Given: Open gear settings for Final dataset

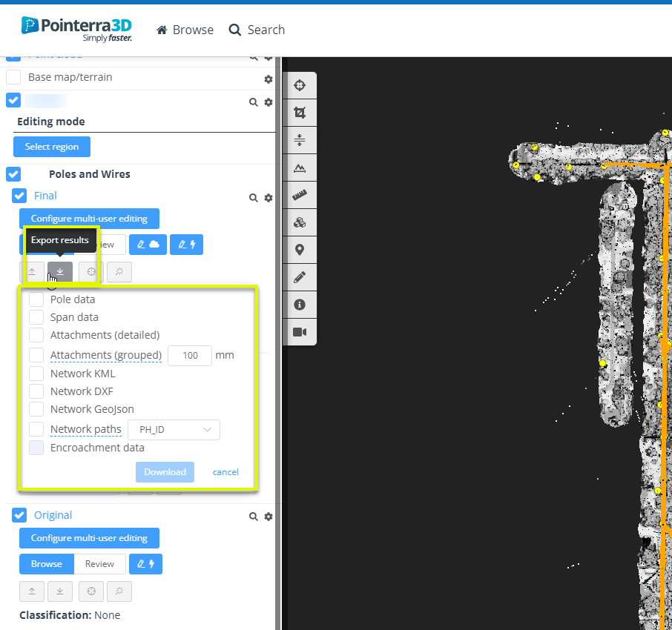Looking at the screenshot, I should 269,198.
